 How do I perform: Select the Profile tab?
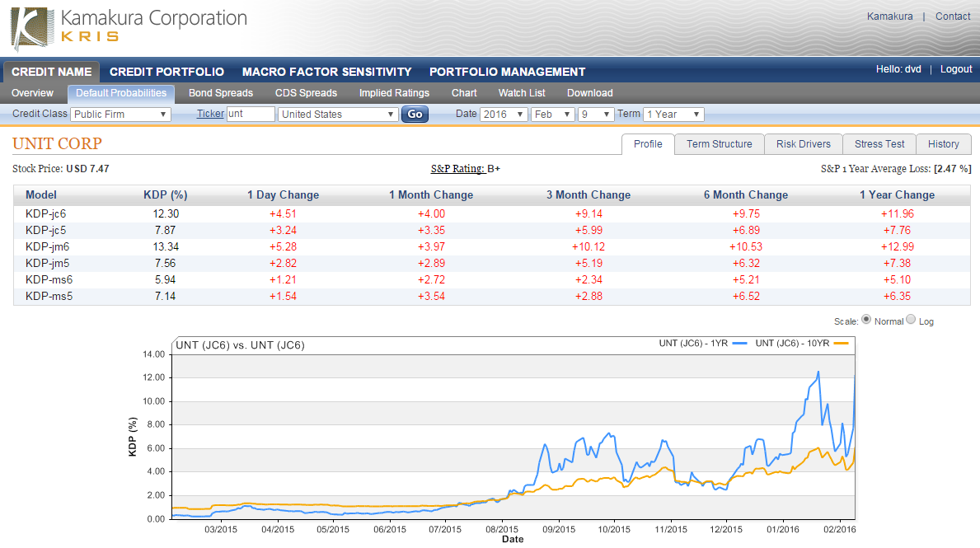tap(648, 144)
